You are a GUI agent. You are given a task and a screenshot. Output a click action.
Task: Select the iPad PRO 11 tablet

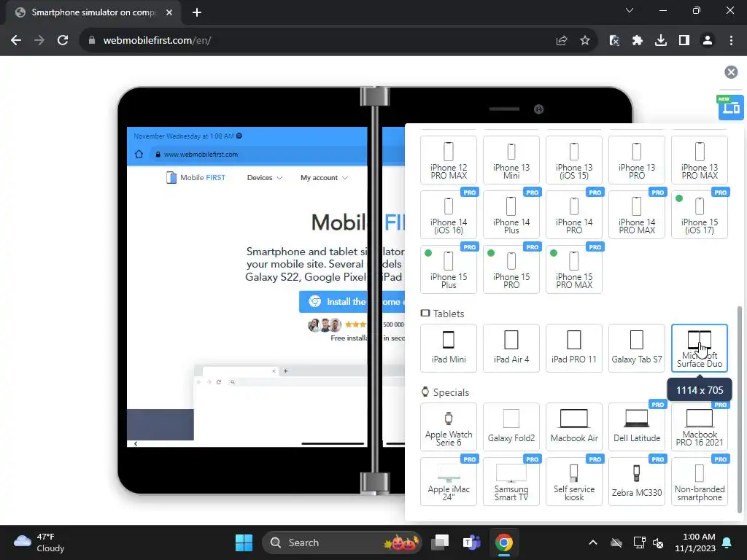click(574, 348)
